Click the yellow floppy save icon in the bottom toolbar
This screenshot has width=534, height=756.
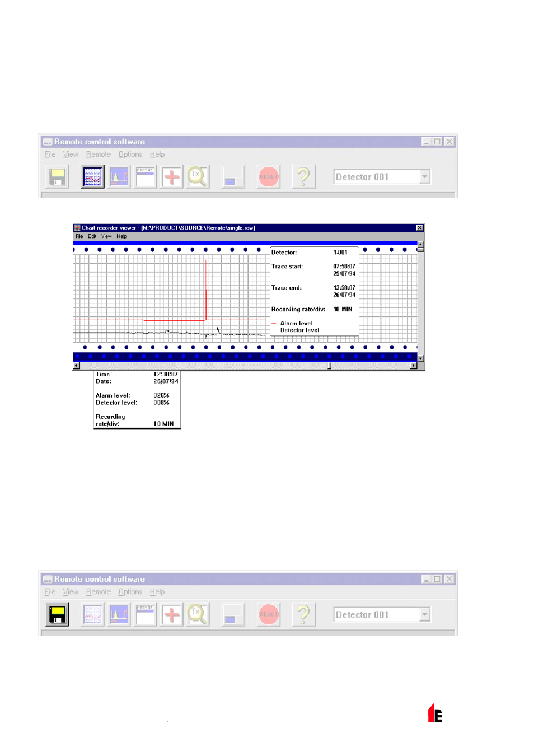click(57, 615)
